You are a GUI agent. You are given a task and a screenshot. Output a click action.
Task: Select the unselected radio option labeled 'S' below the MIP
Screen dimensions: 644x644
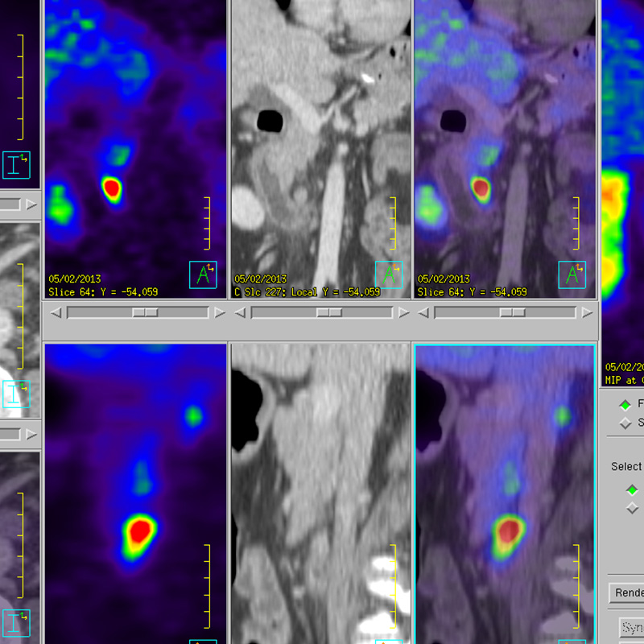click(x=625, y=423)
